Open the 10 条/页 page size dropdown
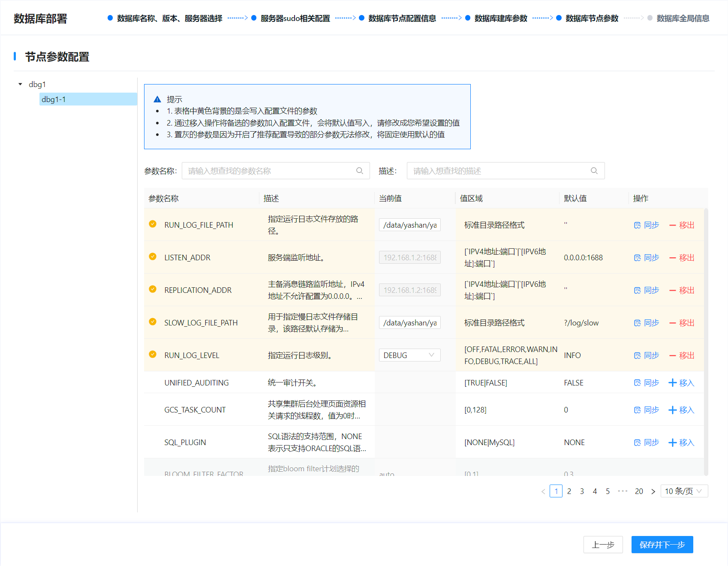 [x=684, y=491]
